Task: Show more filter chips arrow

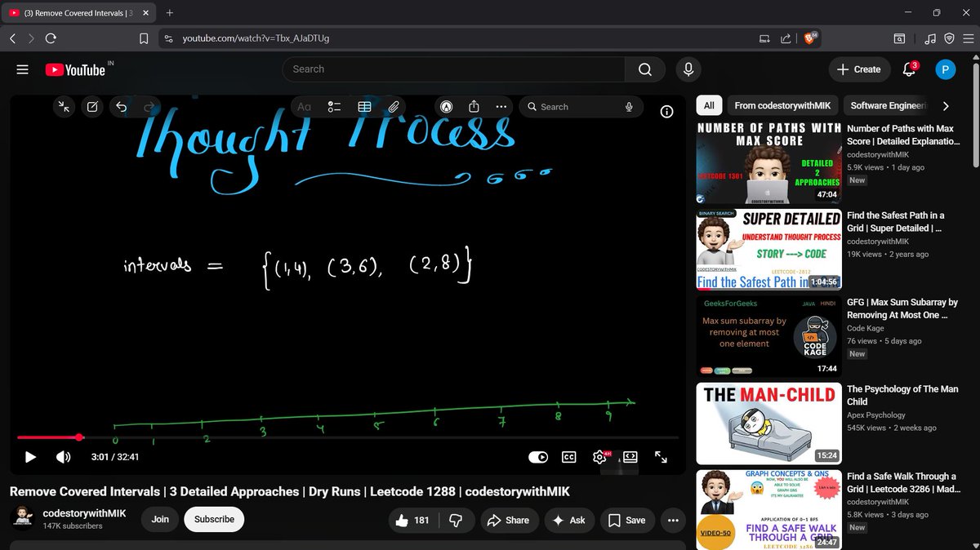Action: [x=946, y=106]
